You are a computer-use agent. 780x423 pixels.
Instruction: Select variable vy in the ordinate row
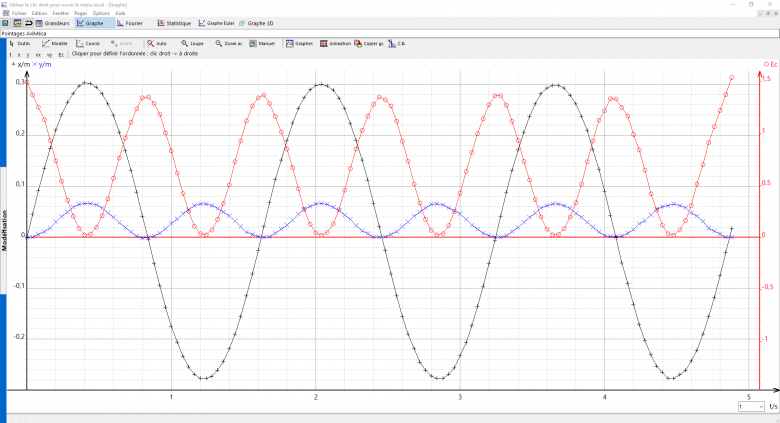click(49, 55)
